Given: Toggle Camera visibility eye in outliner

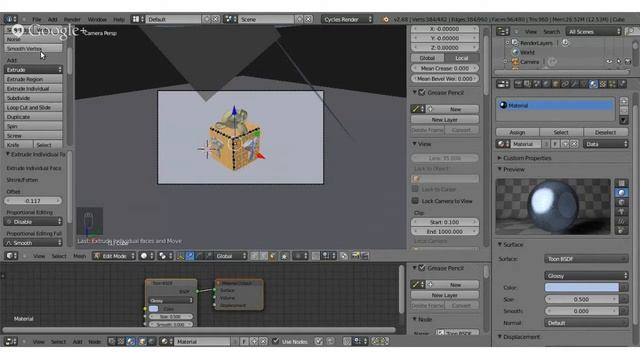Looking at the screenshot, I should click(x=609, y=62).
